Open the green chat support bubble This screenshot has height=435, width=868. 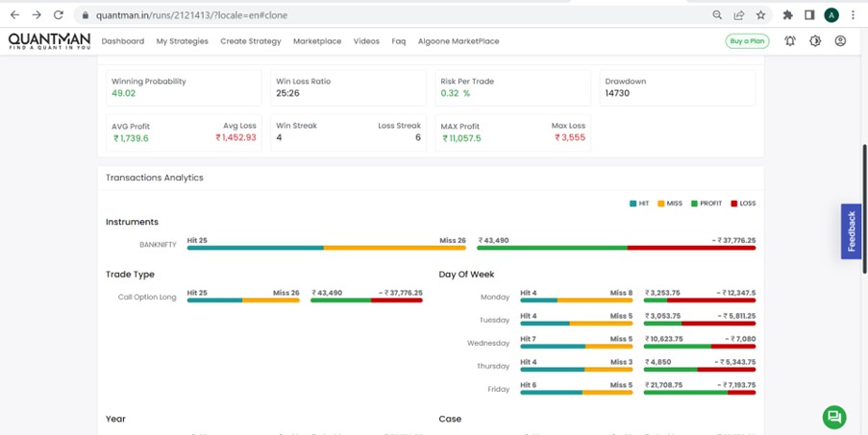[x=833, y=416]
